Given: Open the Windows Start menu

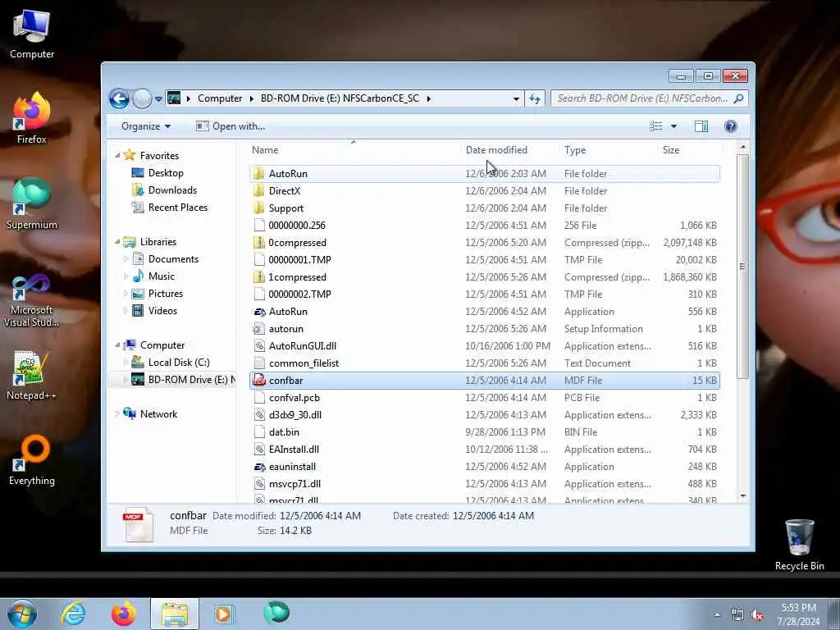Looking at the screenshot, I should pos(22,614).
